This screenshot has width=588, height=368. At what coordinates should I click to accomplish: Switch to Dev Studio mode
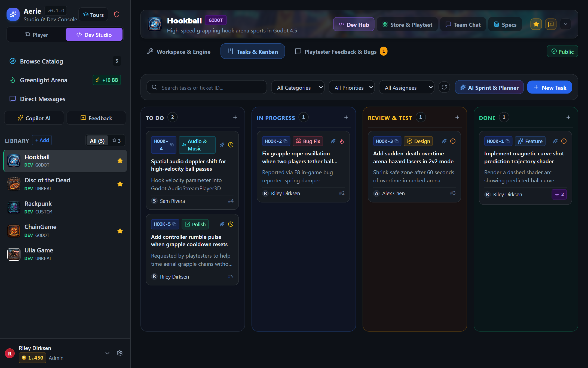[x=94, y=35]
